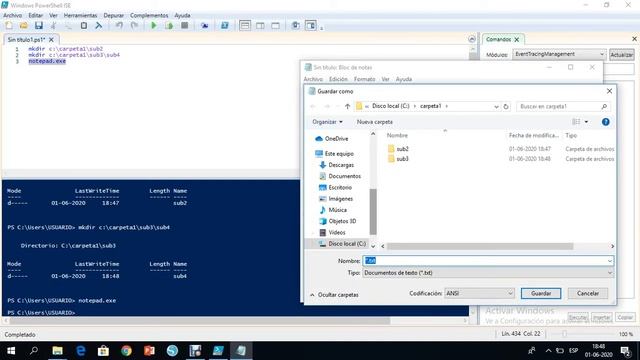Open the Edición menu in Bloc de notas
The height and width of the screenshot is (360, 640).
coord(338,79)
